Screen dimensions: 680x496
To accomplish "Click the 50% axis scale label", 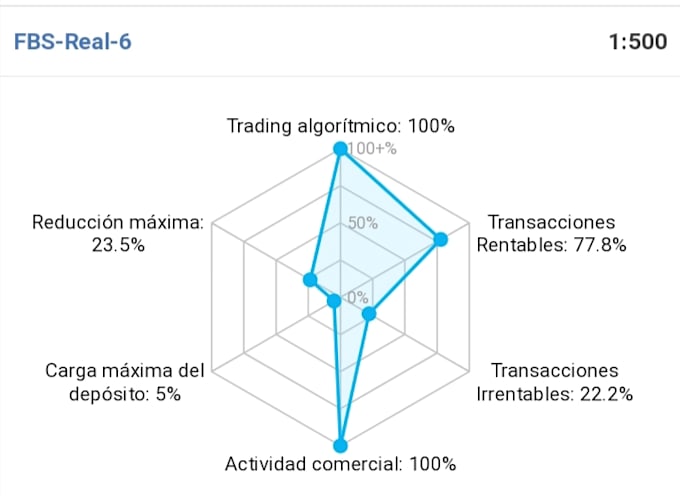I will [x=363, y=223].
